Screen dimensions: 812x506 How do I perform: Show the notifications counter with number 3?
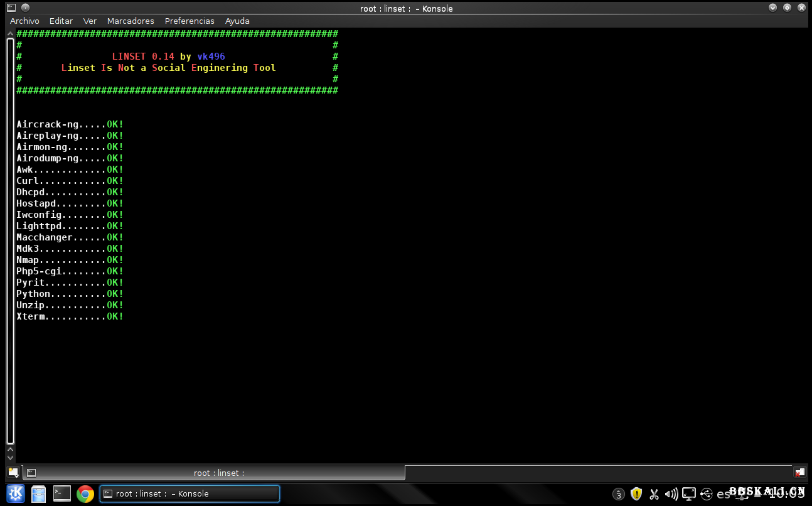(619, 494)
